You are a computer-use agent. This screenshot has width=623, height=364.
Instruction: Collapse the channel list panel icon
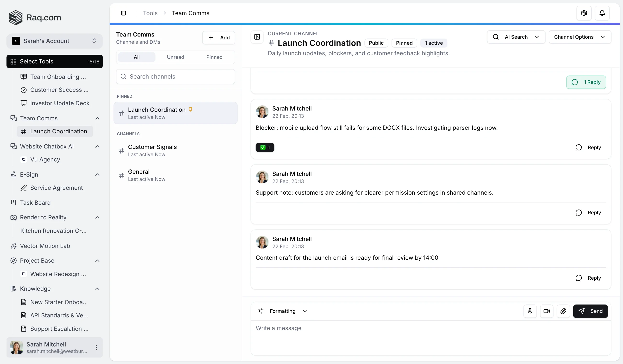(x=257, y=37)
